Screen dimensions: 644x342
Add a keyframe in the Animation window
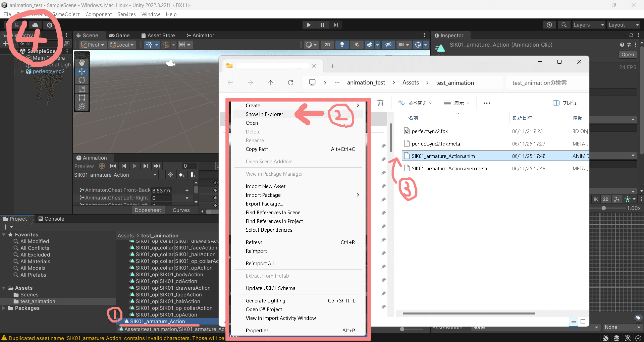[181, 175]
